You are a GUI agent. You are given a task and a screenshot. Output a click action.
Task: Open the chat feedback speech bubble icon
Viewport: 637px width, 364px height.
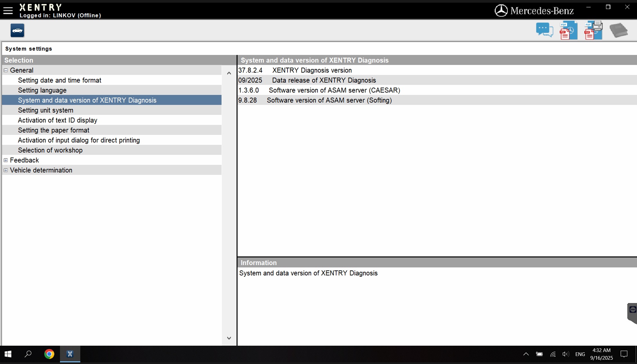coord(544,30)
